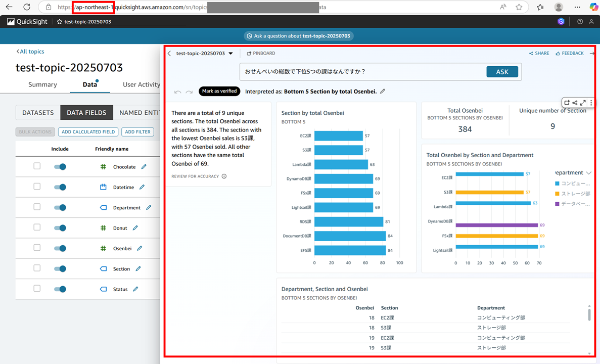Click the purple legend swatch for データベー...
Screen dimensions: 600x364
pos(557,204)
